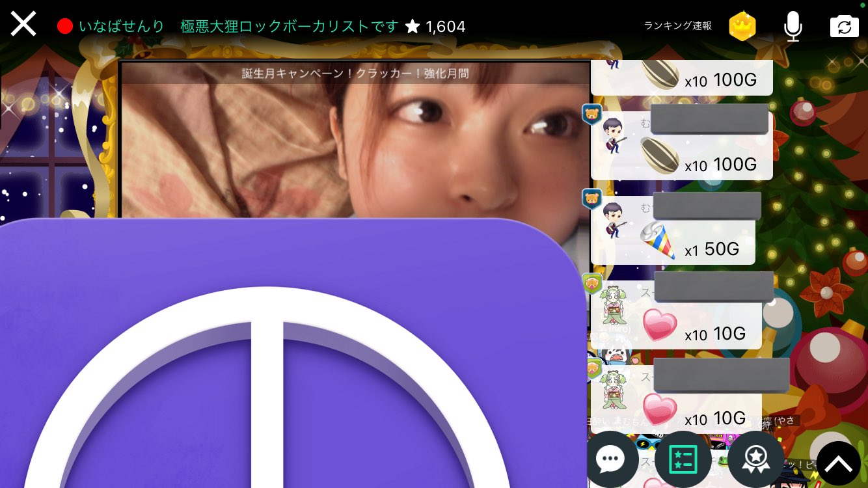Viewport: 868px width, 488px height.
Task: Tap the 誕生月キャンペーン campaign banner text
Action: pyautogui.click(x=355, y=73)
